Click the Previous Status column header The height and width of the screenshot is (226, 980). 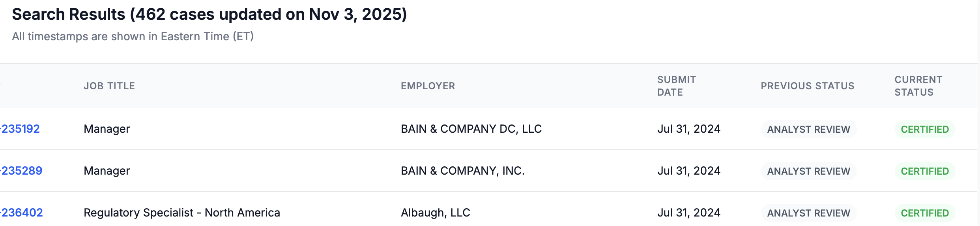point(807,86)
